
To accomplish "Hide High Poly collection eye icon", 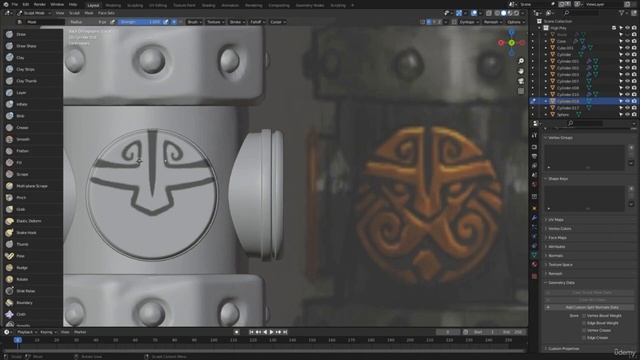I will pyautogui.click(x=627, y=28).
